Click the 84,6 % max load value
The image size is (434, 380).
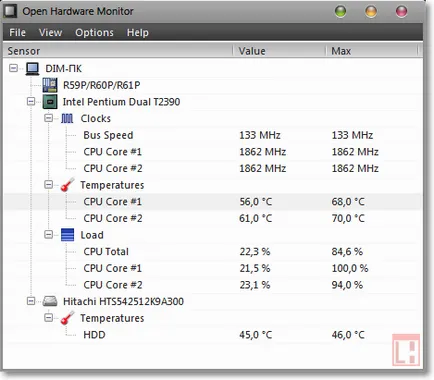click(x=347, y=252)
